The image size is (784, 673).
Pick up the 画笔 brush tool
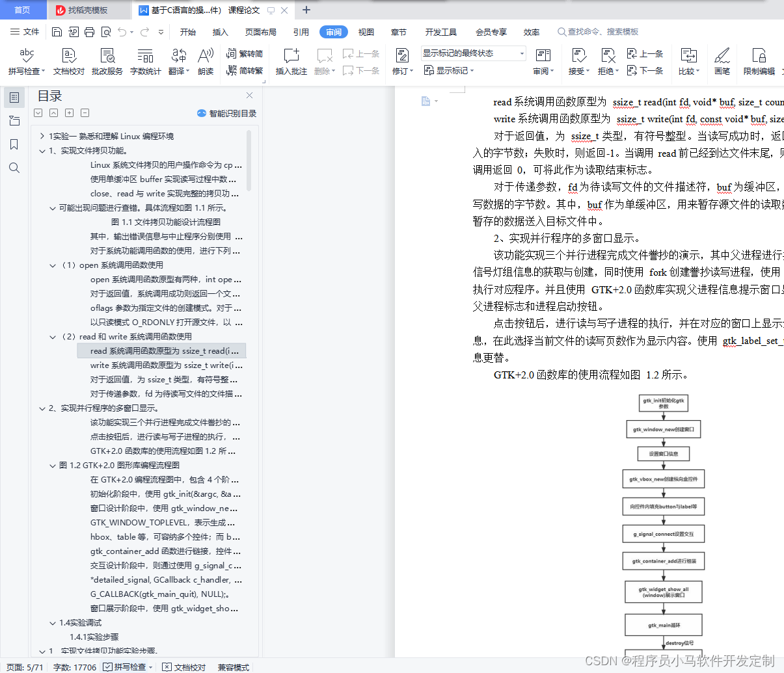[x=722, y=62]
